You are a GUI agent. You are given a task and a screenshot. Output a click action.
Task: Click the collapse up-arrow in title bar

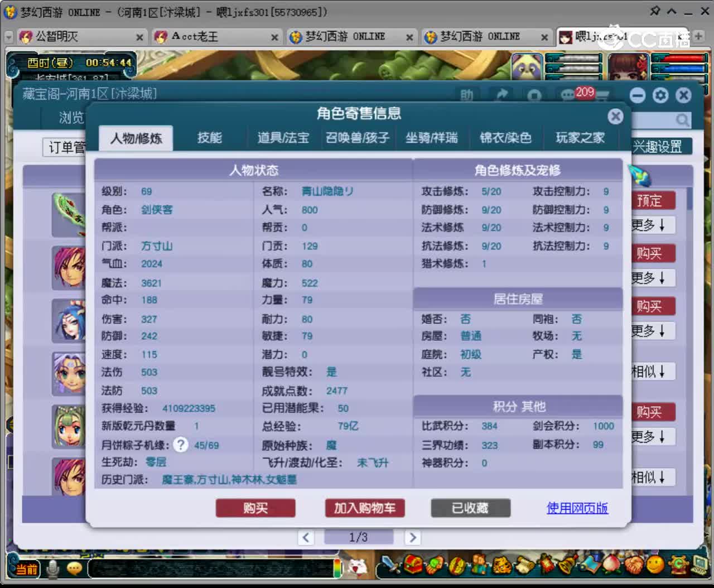[672, 11]
